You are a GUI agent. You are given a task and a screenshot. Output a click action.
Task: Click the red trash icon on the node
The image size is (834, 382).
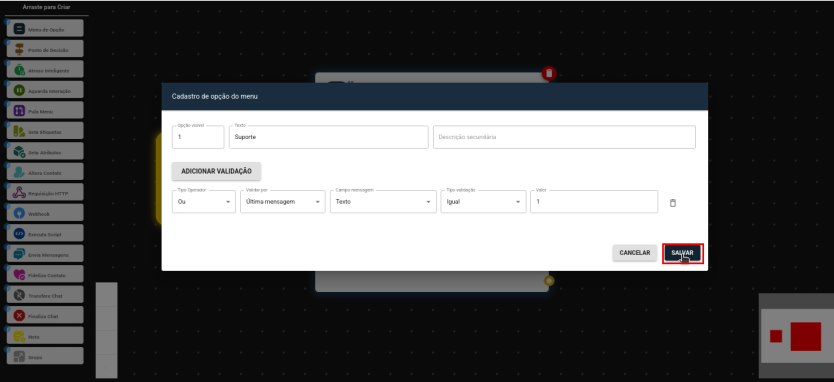click(x=549, y=73)
